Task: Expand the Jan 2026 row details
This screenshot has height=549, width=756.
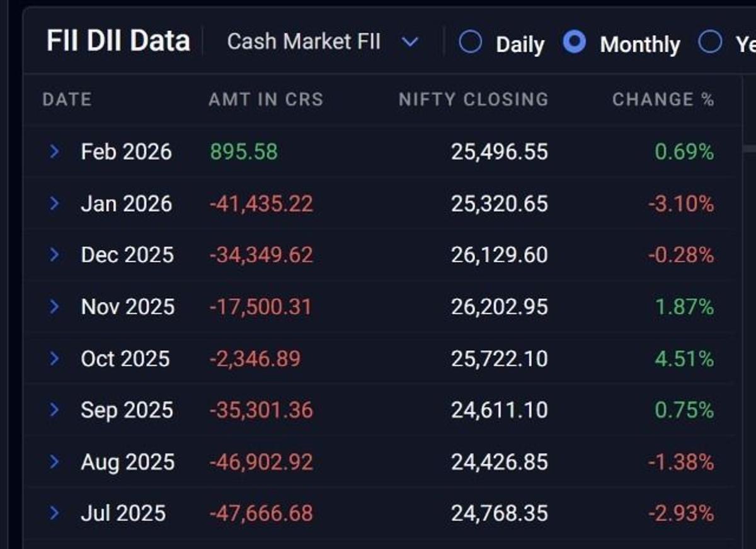Action: (x=56, y=203)
